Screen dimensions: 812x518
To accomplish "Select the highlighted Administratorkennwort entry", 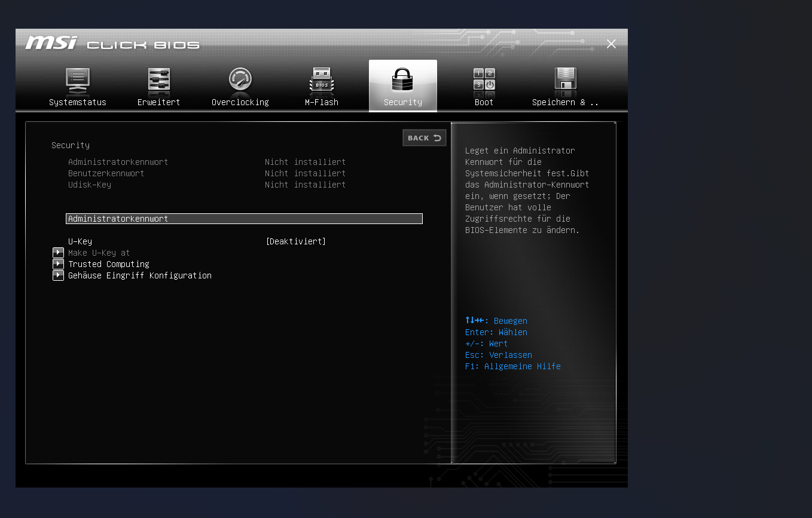I will (x=244, y=219).
